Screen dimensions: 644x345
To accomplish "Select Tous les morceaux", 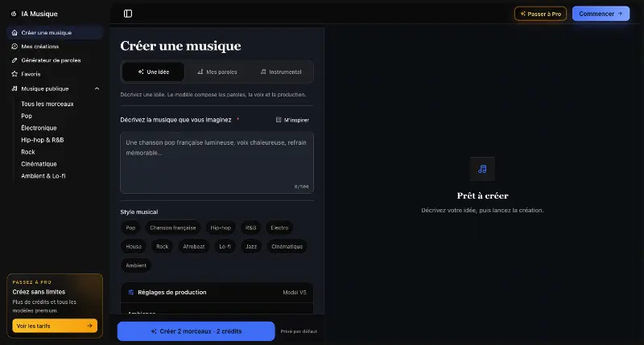I will 47,104.
